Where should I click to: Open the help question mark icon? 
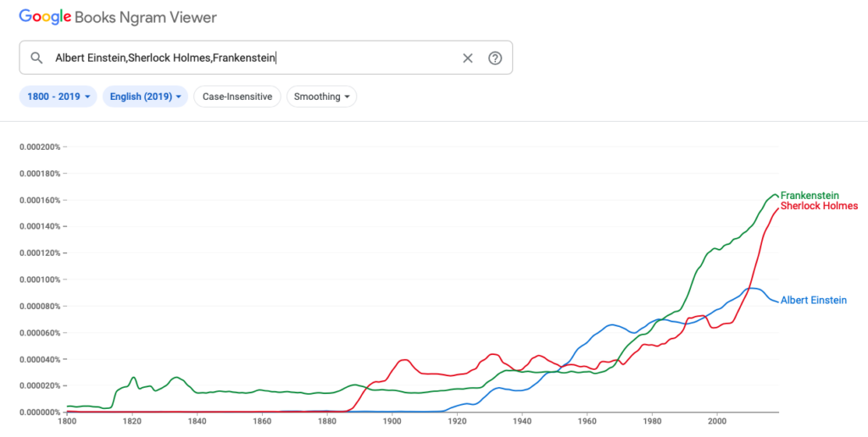(495, 58)
